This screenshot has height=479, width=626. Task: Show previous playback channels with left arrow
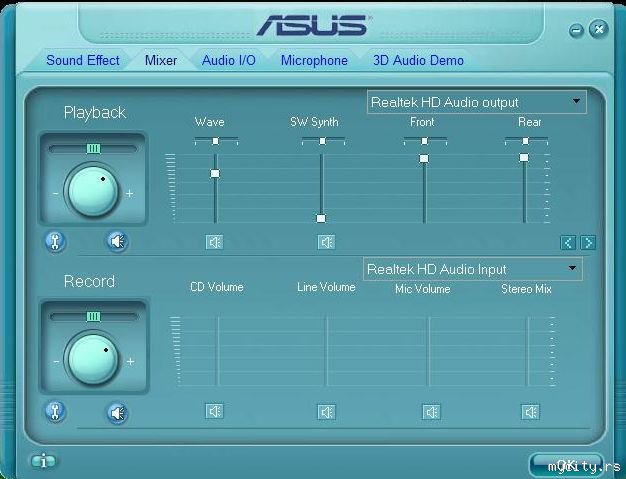click(568, 242)
